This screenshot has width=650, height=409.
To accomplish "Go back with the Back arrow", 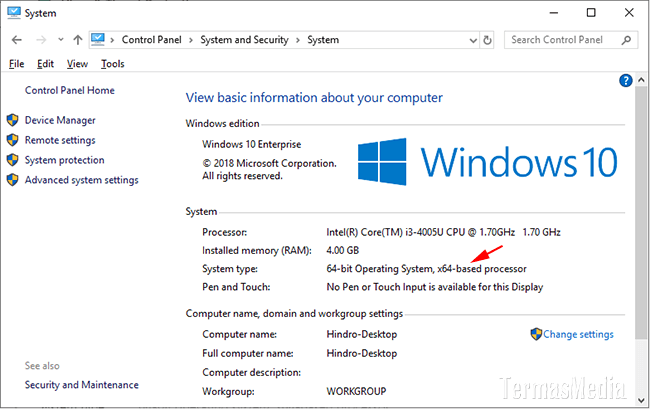I will tap(17, 40).
